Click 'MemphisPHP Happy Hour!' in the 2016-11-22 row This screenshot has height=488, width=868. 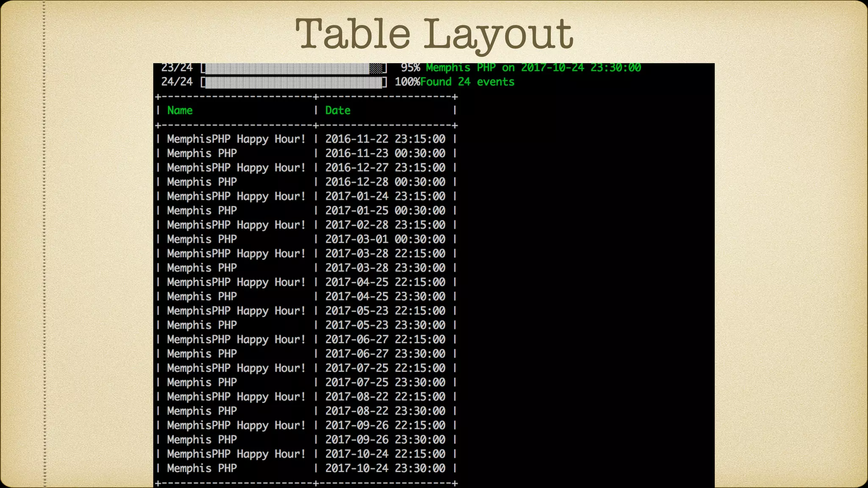coord(236,139)
